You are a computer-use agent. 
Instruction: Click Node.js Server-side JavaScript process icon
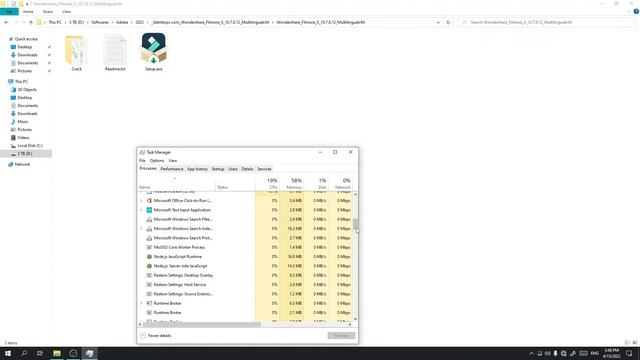[149, 266]
